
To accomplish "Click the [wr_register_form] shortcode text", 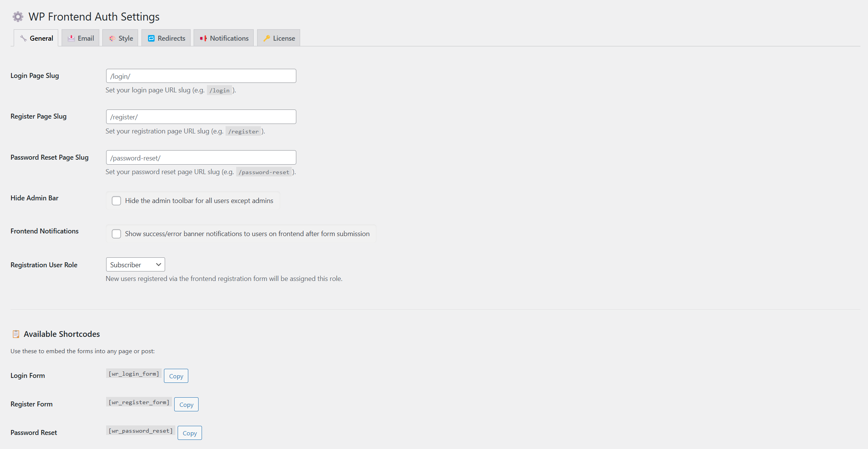I will pyautogui.click(x=139, y=402).
